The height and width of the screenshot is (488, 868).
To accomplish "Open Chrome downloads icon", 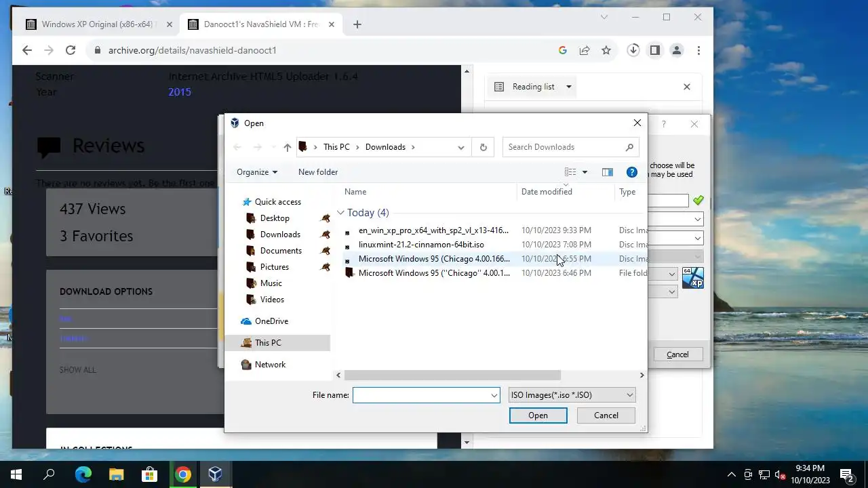I will tap(633, 50).
